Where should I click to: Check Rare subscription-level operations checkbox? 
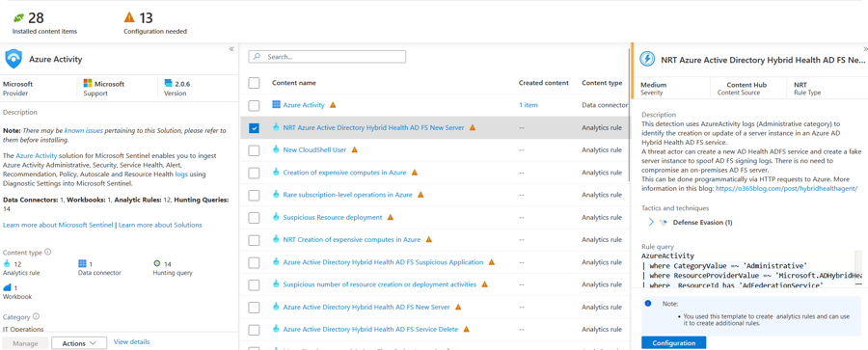click(x=254, y=195)
